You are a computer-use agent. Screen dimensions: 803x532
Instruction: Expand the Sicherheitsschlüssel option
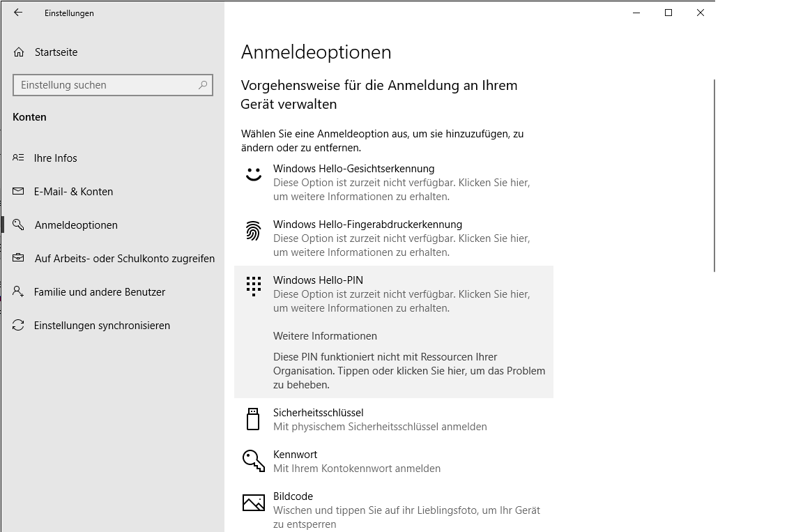point(394,419)
